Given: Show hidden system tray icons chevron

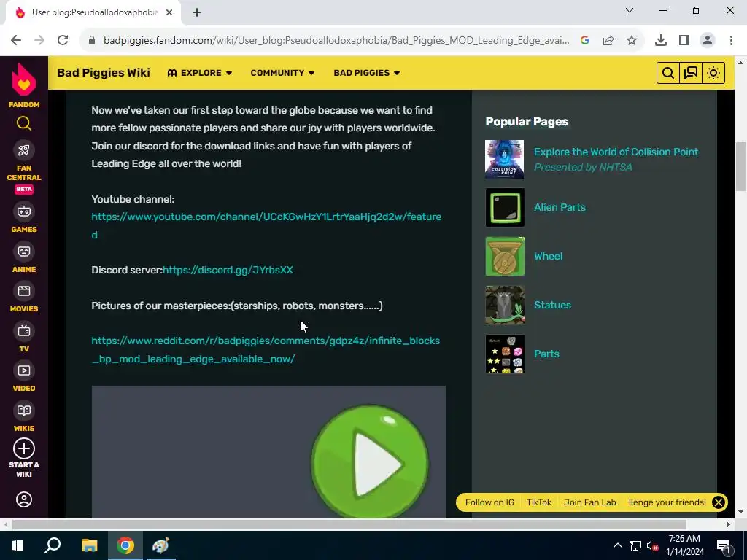Looking at the screenshot, I should (617, 545).
